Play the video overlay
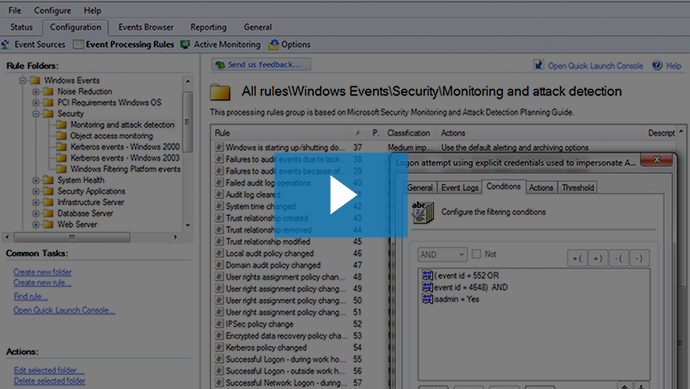Viewport: 690px width, 389px height. (341, 195)
